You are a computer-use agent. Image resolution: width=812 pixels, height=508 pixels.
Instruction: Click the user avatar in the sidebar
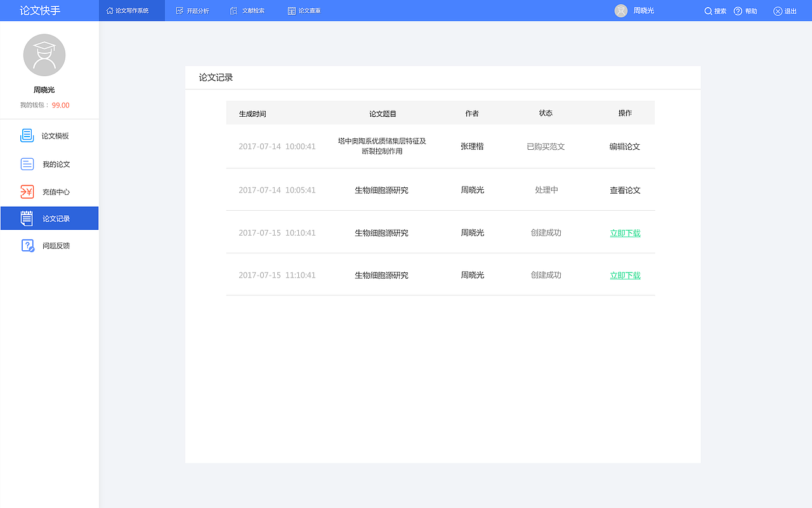click(x=44, y=55)
